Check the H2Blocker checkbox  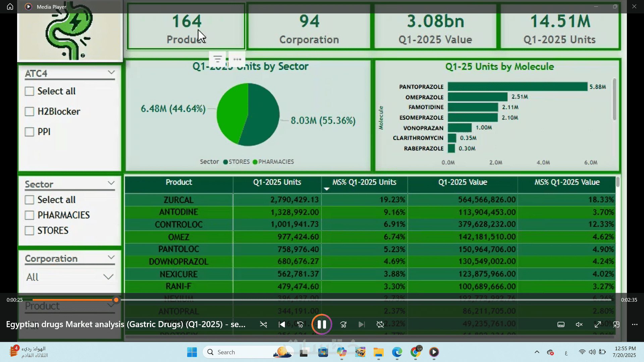pyautogui.click(x=30, y=112)
